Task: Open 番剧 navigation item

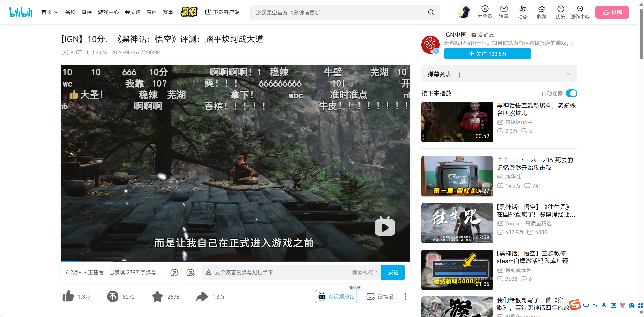Action: click(70, 12)
